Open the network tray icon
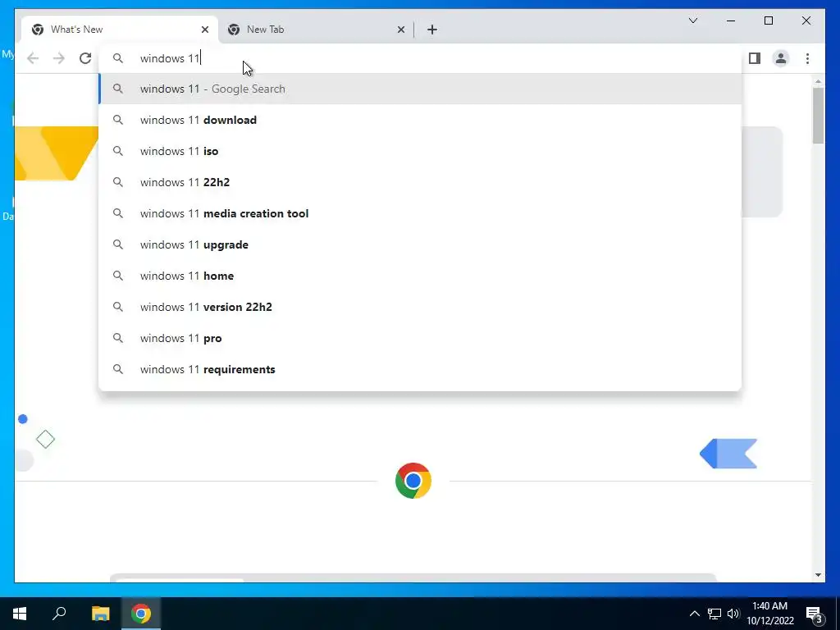This screenshot has width=840, height=630. [714, 614]
